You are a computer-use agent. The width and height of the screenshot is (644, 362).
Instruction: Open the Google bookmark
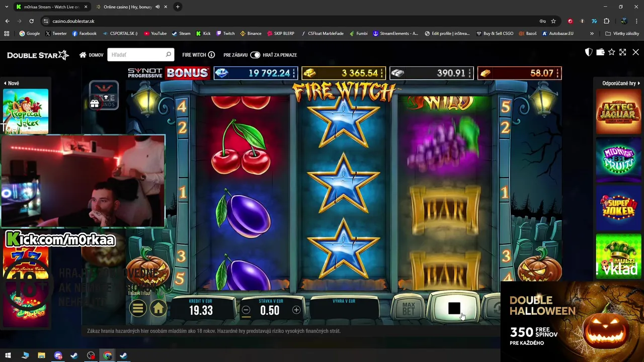29,34
